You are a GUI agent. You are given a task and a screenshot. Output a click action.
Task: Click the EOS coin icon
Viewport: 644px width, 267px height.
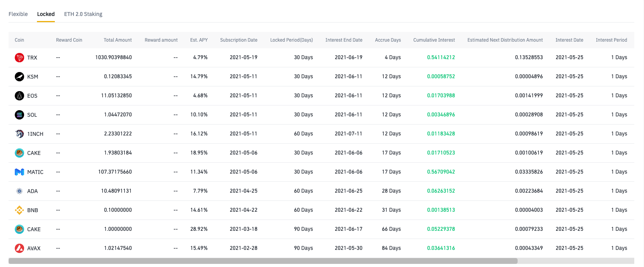click(19, 96)
